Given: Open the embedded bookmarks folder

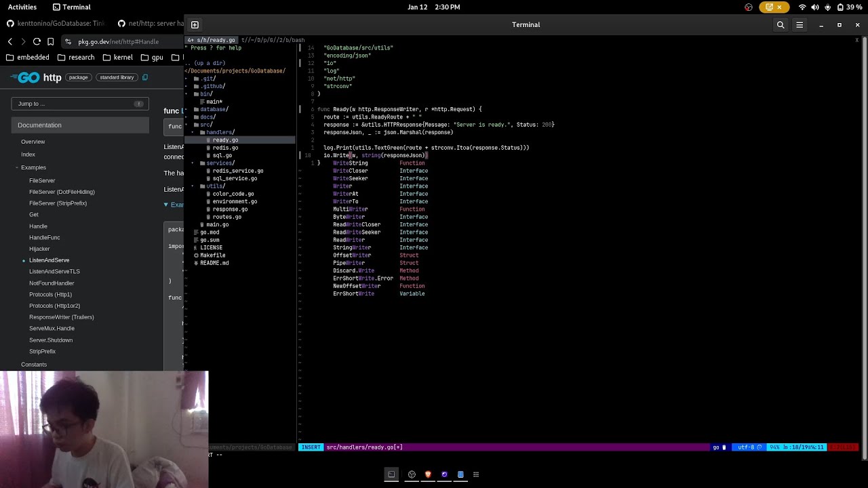Looking at the screenshot, I should (28, 58).
